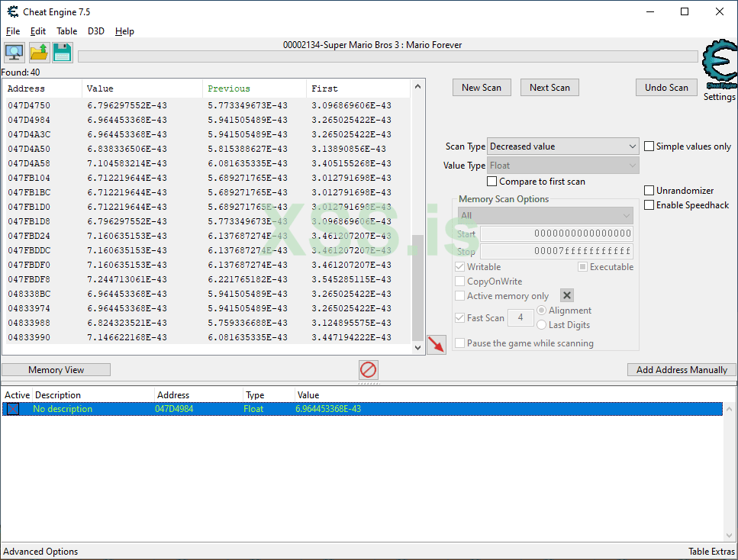Click the Stop address input field
738x560 pixels.
coord(556,251)
